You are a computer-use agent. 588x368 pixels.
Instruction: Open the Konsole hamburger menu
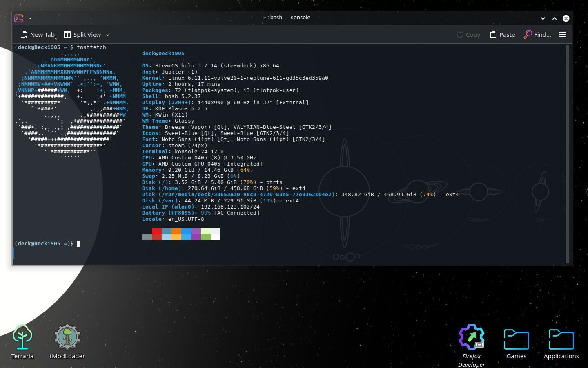pyautogui.click(x=562, y=35)
